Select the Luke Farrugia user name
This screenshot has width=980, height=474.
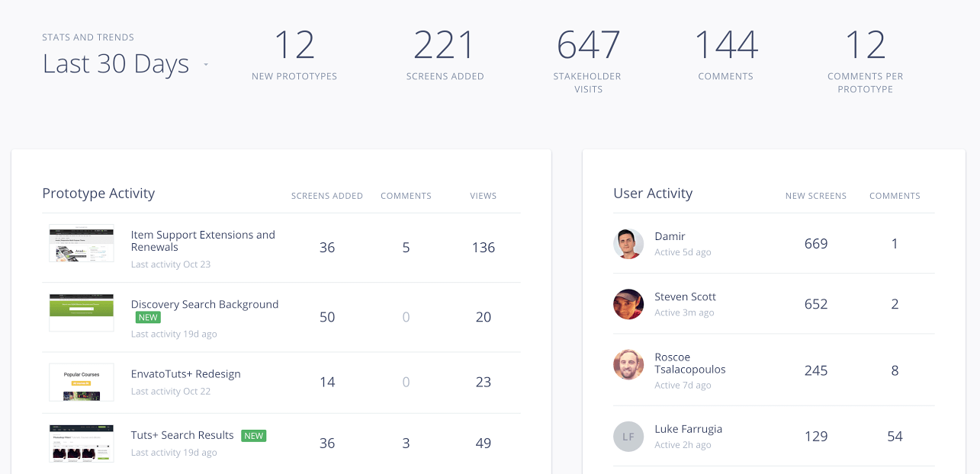(x=688, y=429)
